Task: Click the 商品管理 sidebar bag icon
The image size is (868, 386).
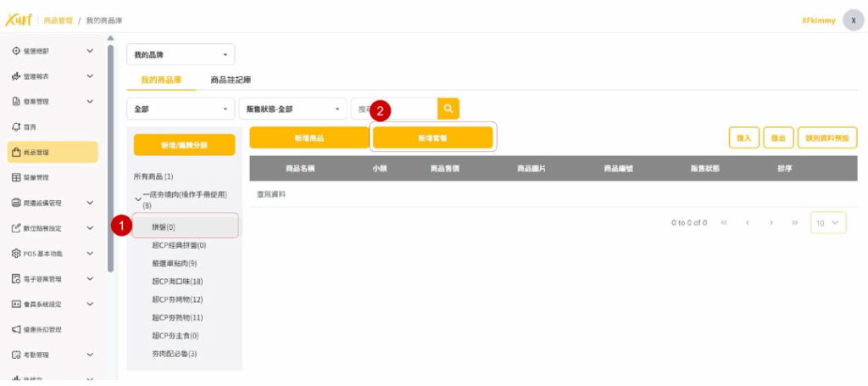Action: point(15,153)
